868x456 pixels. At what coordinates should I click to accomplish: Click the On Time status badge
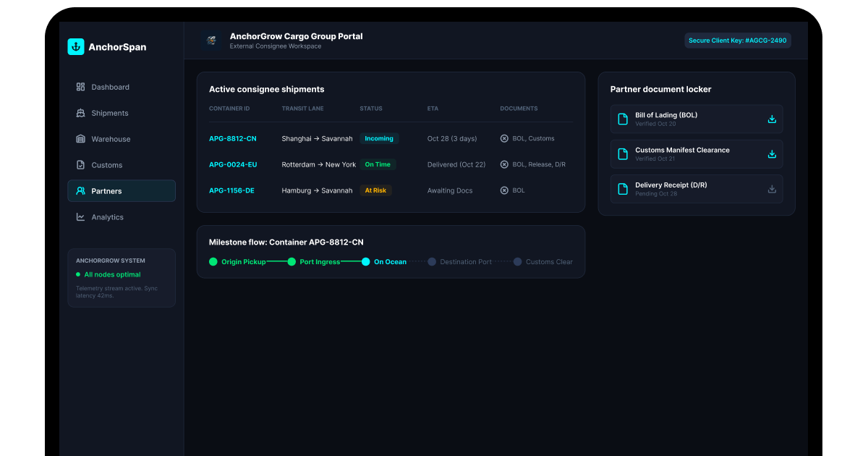coord(378,164)
